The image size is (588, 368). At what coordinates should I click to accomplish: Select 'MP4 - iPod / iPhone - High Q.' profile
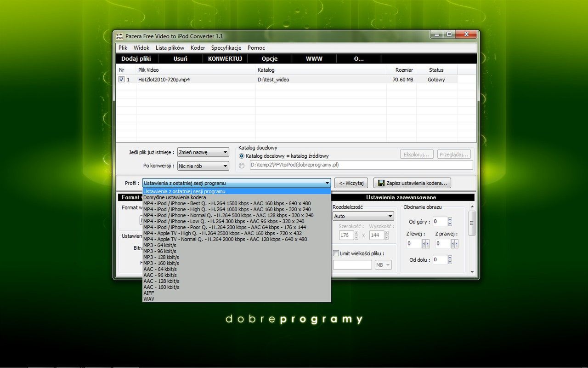click(237, 209)
